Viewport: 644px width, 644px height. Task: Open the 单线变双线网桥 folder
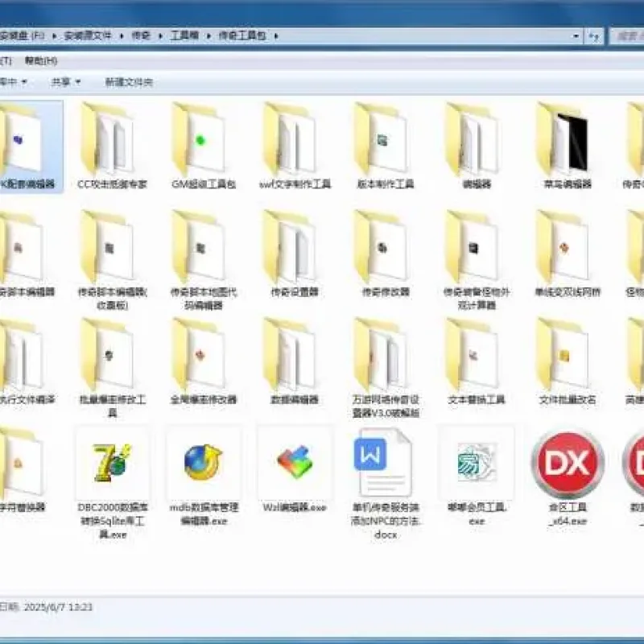point(568,254)
